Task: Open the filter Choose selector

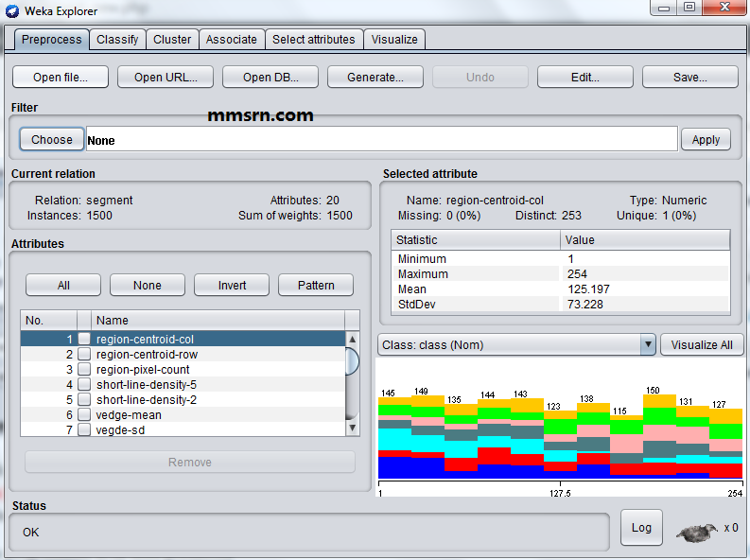Action: [x=52, y=139]
